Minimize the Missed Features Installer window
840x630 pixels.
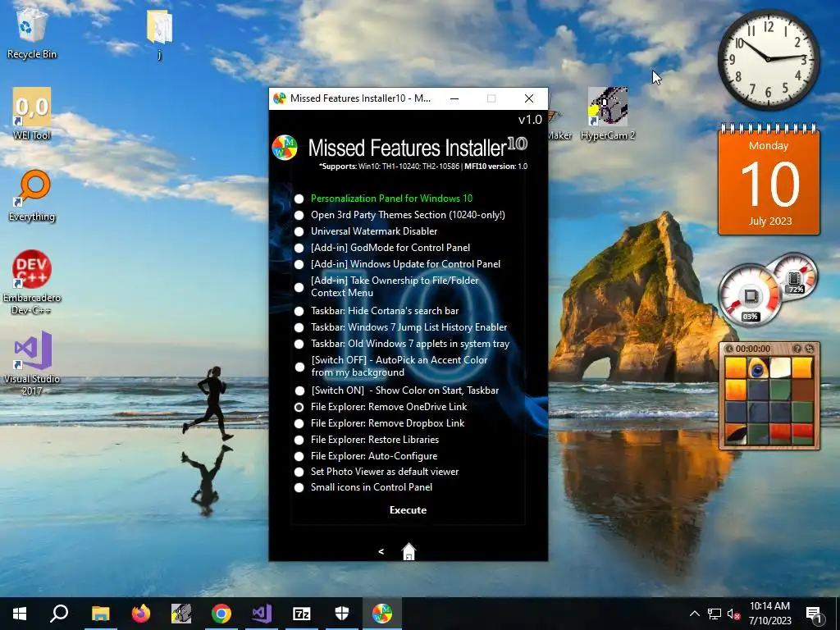[x=454, y=98]
